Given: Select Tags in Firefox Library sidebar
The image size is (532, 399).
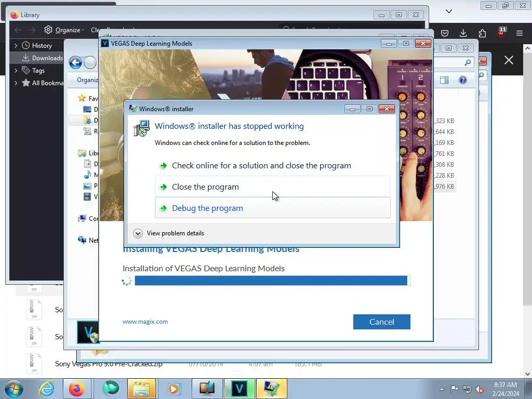Looking at the screenshot, I should (38, 70).
